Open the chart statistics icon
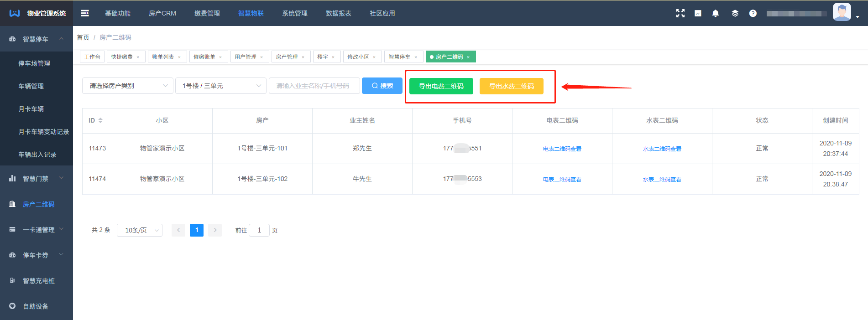Viewport: 868px width, 320px height. tap(698, 13)
